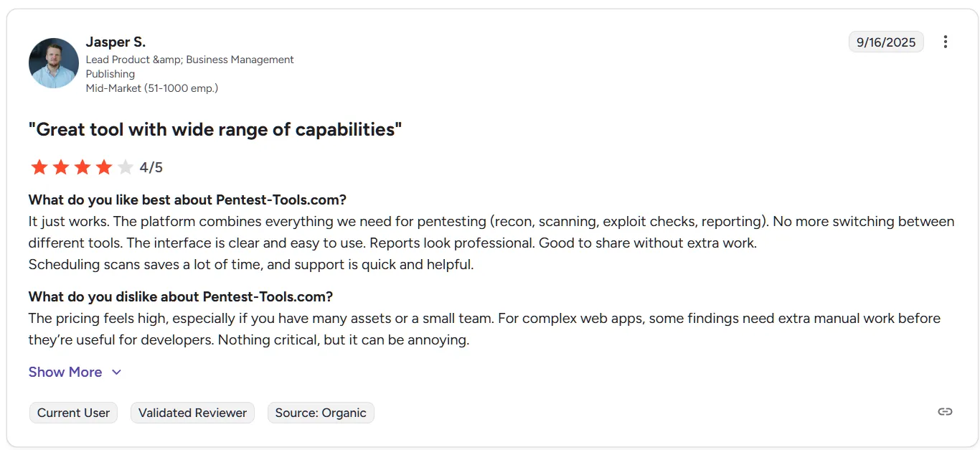Click the third rating star
This screenshot has height=450, width=980.
(x=83, y=167)
